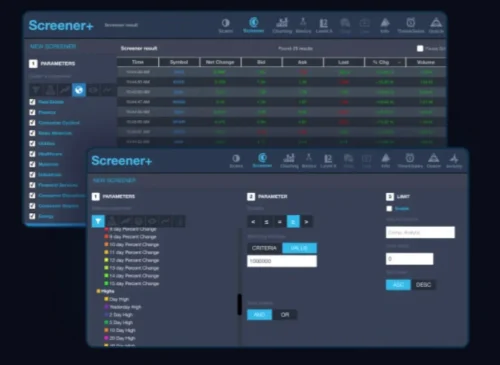Select 'Yesterday High' in parameter tree
The image size is (500, 365).
(123, 307)
